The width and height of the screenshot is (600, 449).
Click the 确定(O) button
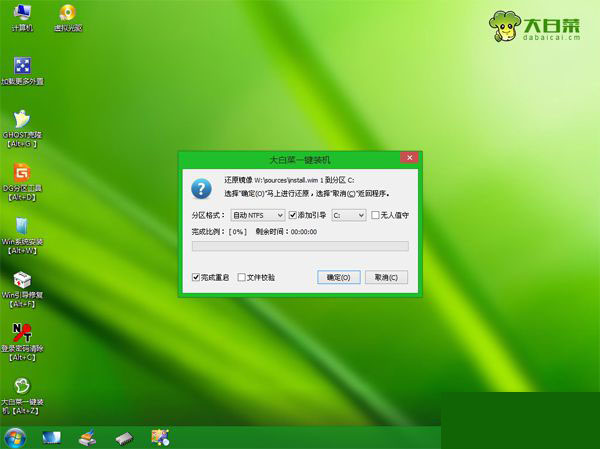point(339,277)
